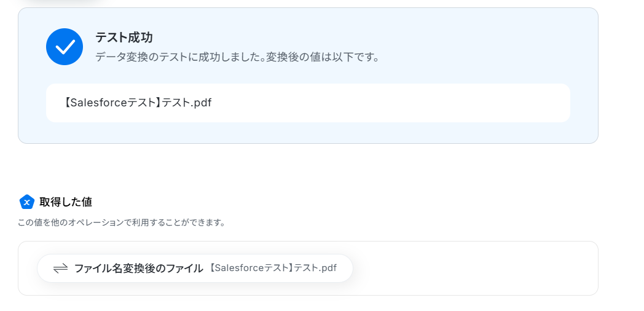Click 【Salesforceテスト】テスト.pdf text in result box

(138, 103)
